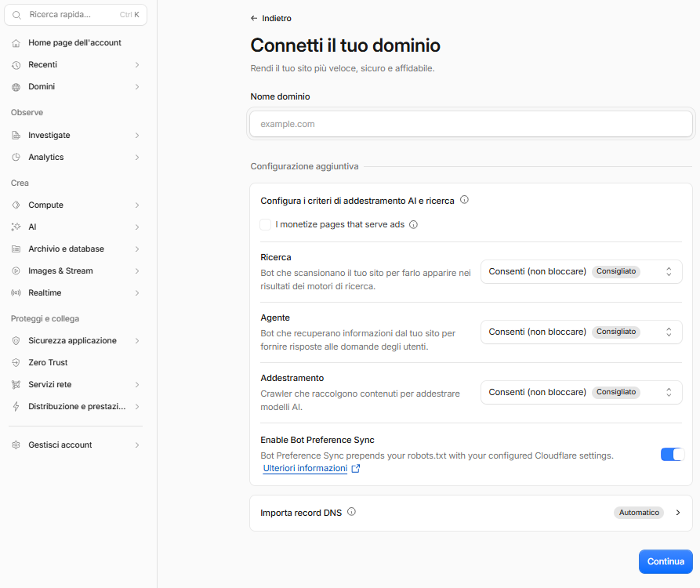The image size is (700, 588).
Task: Click the Sicurezza applicazione shield icon
Action: click(16, 341)
